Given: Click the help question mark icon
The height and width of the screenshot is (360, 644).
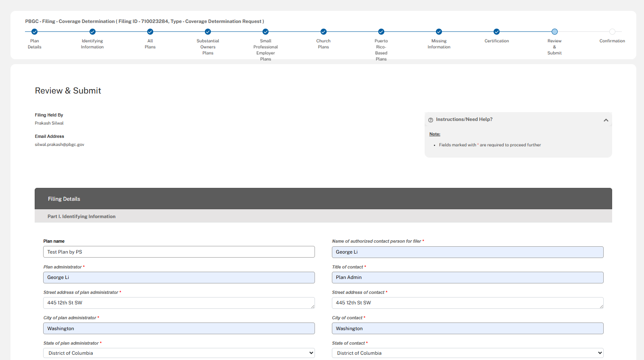Looking at the screenshot, I should click(x=431, y=120).
